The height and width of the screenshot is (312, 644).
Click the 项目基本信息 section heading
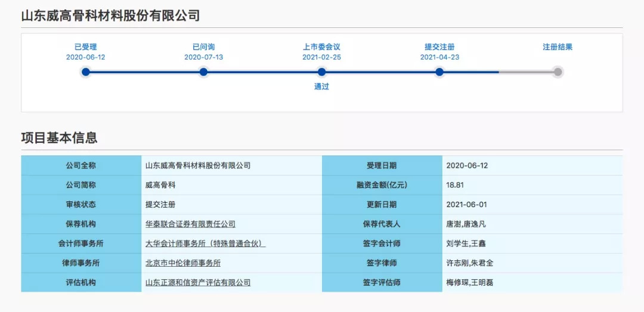tap(59, 138)
